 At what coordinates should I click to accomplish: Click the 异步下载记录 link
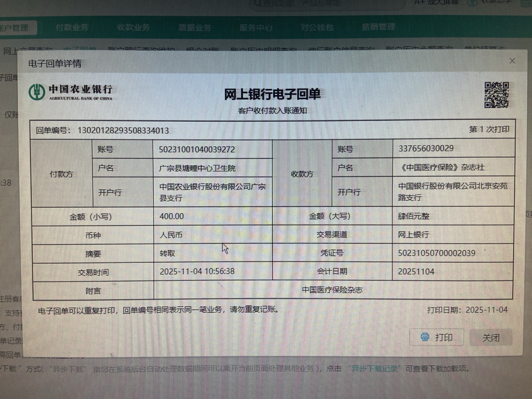click(374, 368)
